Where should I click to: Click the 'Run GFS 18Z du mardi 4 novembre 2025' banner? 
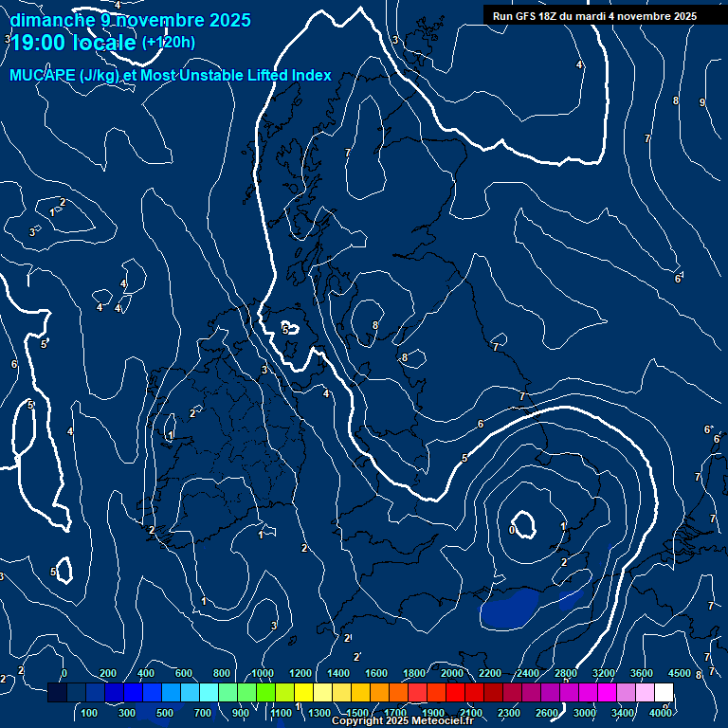pos(594,16)
